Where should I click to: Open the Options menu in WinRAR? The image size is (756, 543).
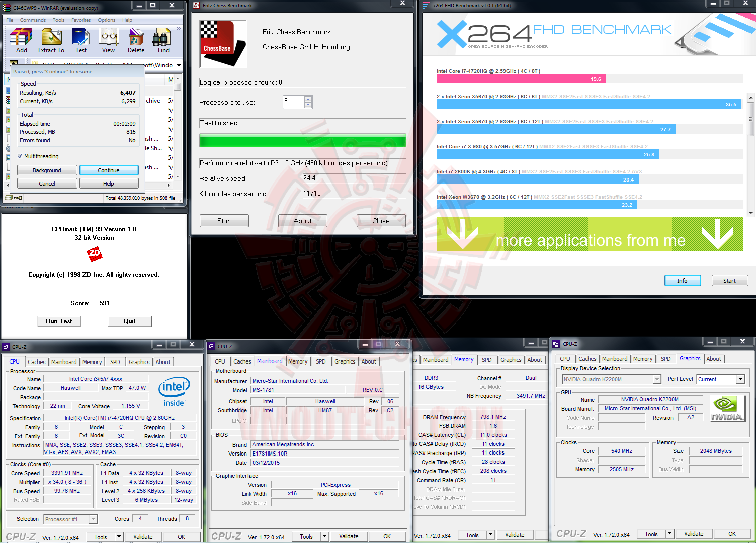point(106,20)
